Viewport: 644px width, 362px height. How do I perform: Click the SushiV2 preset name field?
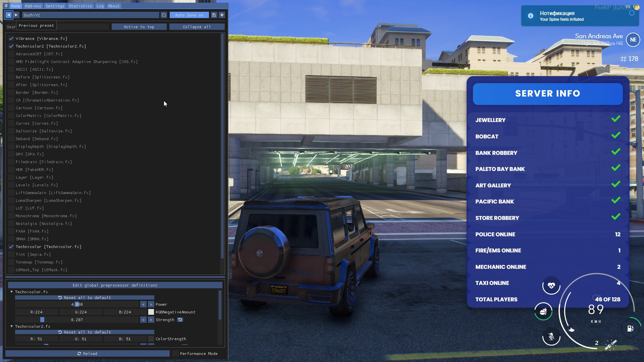(x=91, y=15)
